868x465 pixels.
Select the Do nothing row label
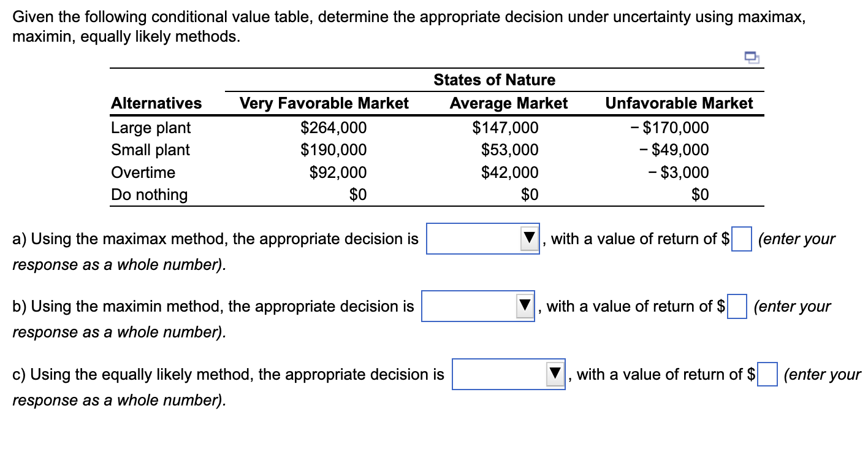click(149, 194)
